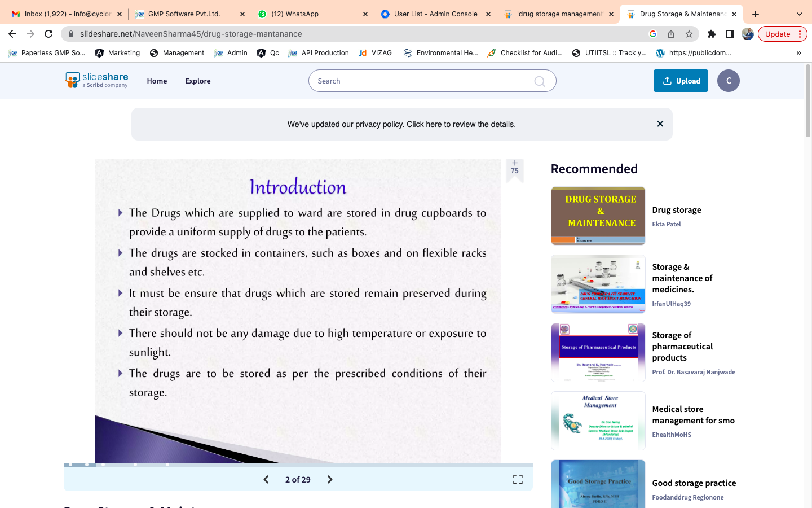The width and height of the screenshot is (812, 508).
Task: Expand hidden bookmarks overflow chevron
Action: pyautogui.click(x=798, y=53)
